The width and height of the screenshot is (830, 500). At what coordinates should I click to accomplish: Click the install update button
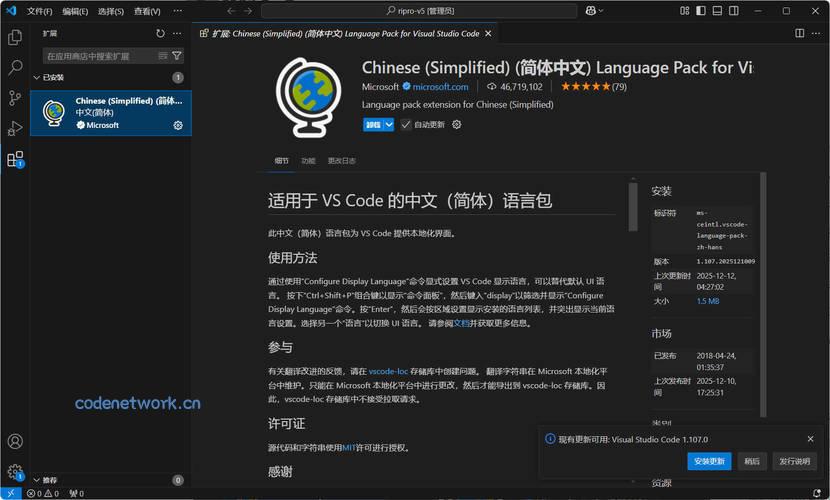tap(709, 461)
